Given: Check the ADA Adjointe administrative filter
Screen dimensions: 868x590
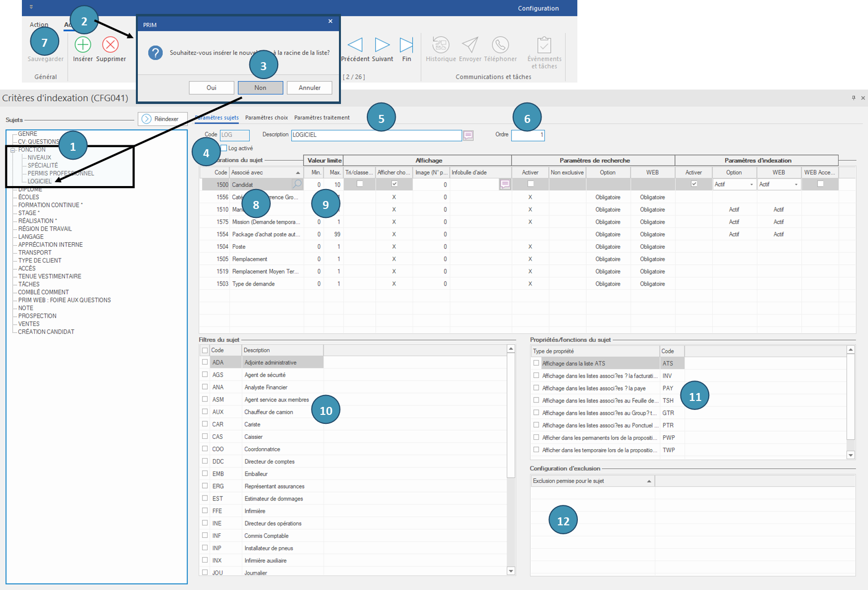Looking at the screenshot, I should [205, 362].
